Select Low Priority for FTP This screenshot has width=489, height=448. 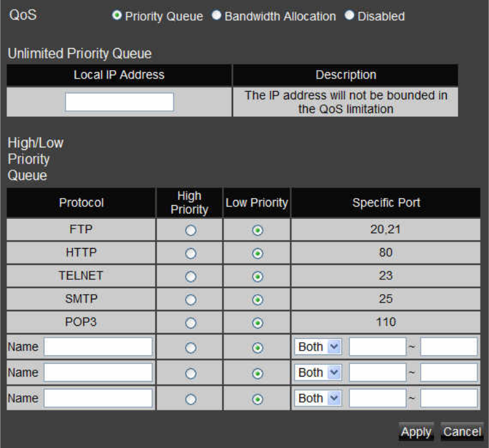[258, 230]
